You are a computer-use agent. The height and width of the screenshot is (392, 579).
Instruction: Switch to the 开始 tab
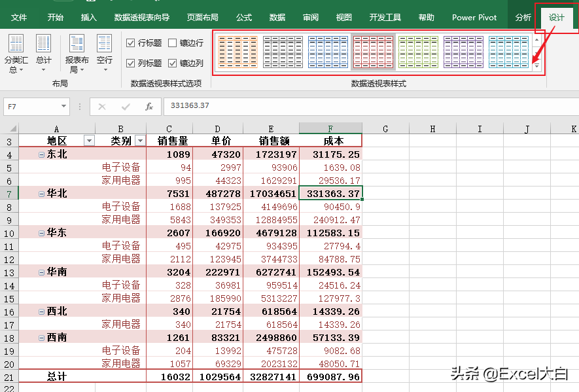(x=56, y=18)
